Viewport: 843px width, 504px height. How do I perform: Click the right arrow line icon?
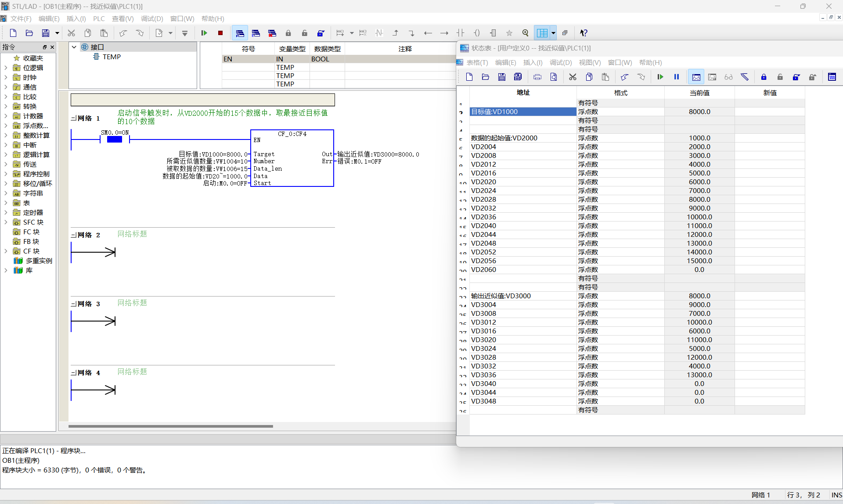pyautogui.click(x=444, y=33)
